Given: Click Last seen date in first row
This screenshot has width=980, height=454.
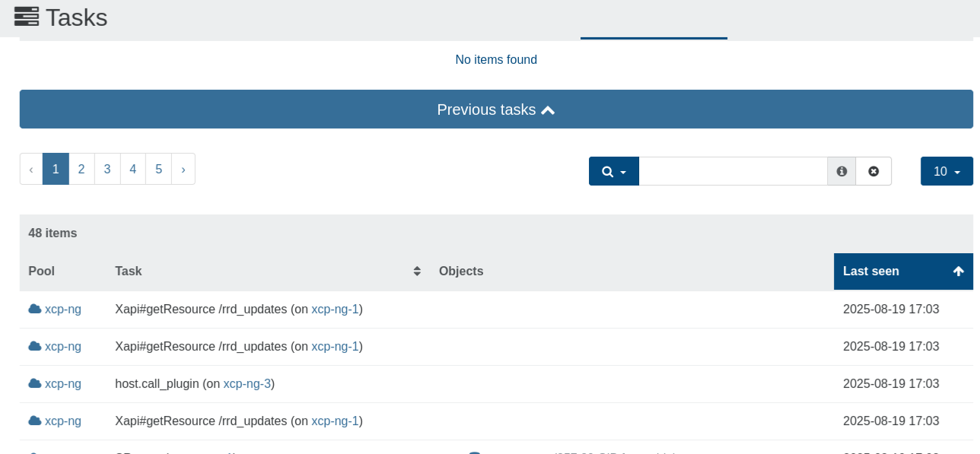Looking at the screenshot, I should 891,310.
